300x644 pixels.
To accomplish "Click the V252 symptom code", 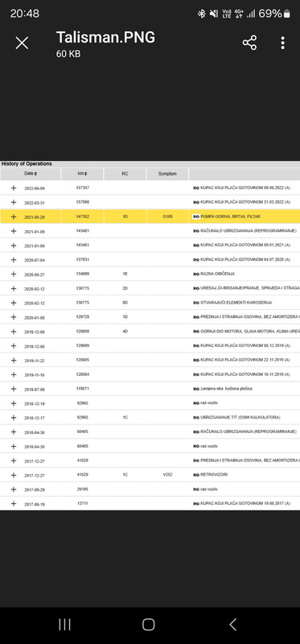I will click(167, 475).
